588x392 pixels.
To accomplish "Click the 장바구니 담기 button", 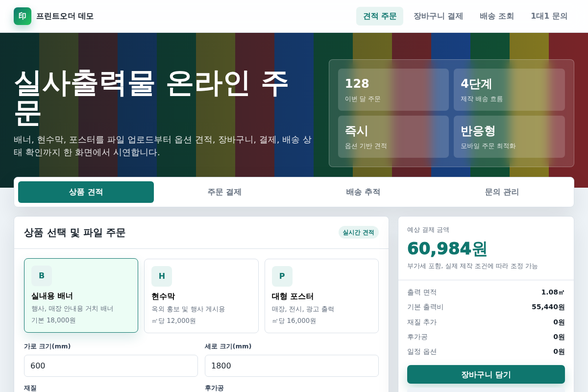I will [486, 374].
